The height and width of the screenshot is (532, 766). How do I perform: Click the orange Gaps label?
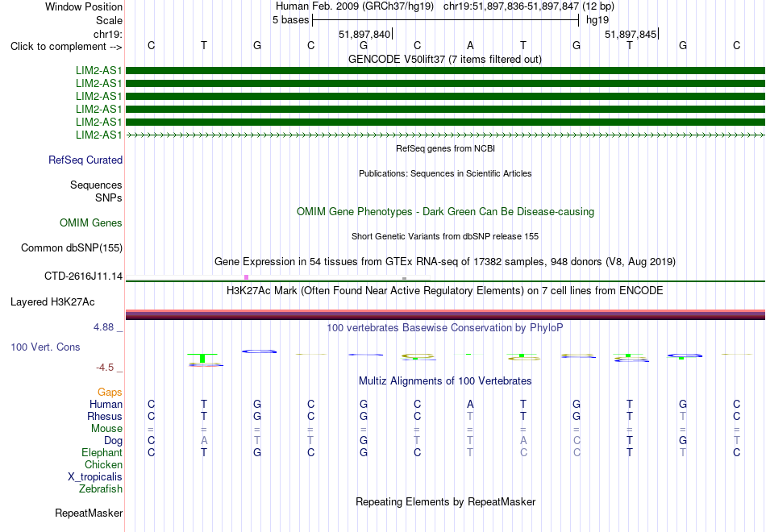click(110, 393)
